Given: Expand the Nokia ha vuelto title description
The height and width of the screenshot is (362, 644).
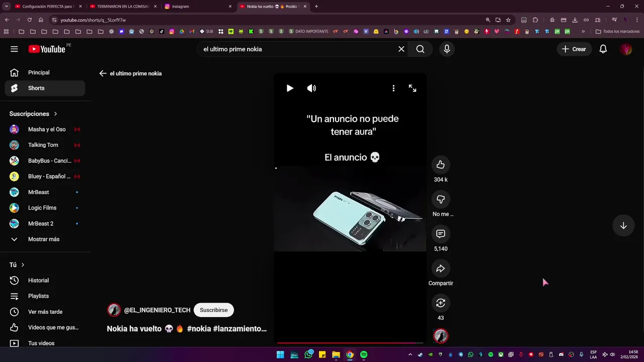Looking at the screenshot, I should (x=187, y=328).
